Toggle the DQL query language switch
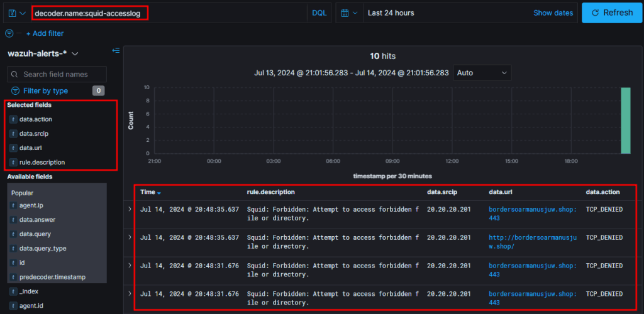 [x=319, y=13]
